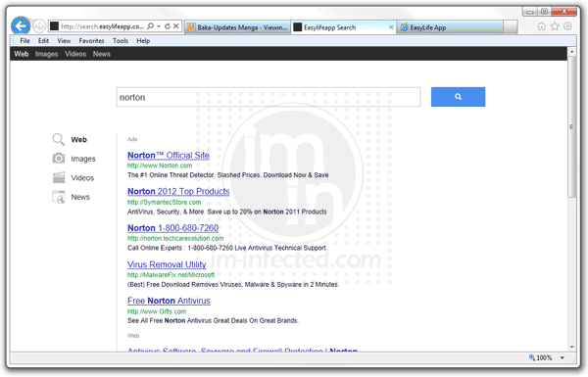The height and width of the screenshot is (377, 588).
Task: Open the View menu
Action: pyautogui.click(x=64, y=41)
